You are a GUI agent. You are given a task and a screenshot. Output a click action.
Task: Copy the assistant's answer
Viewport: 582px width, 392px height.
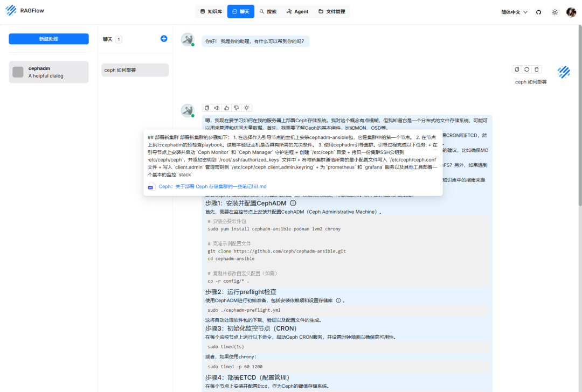[x=207, y=108]
